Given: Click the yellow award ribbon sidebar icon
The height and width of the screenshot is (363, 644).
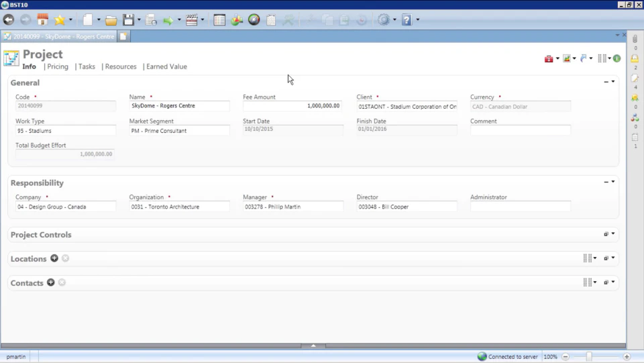Looking at the screenshot, I should [635, 98].
